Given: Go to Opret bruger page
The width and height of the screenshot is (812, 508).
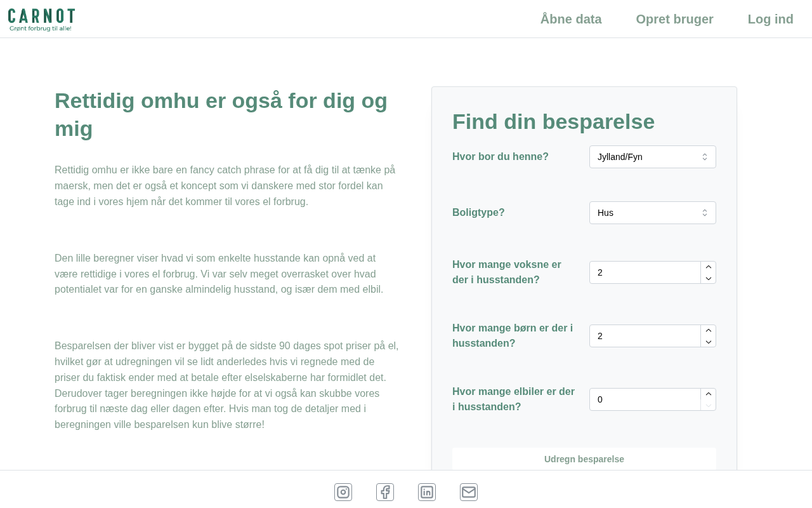Looking at the screenshot, I should [x=674, y=19].
